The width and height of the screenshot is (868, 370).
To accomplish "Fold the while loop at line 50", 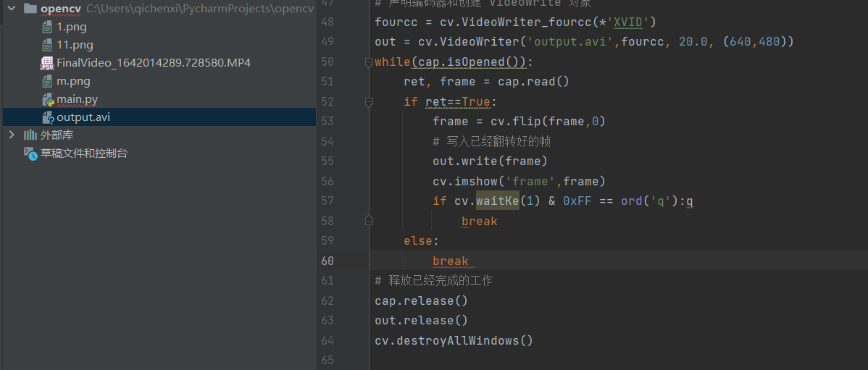I will [369, 62].
